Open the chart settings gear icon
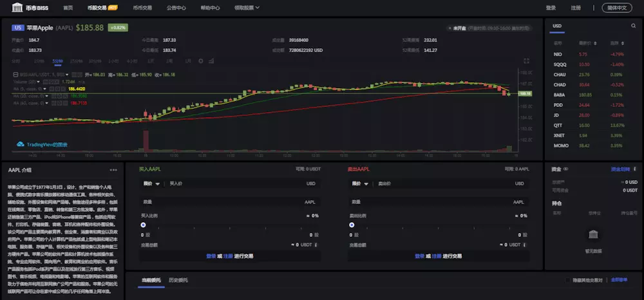The height and width of the screenshot is (300, 644). pyautogui.click(x=201, y=61)
